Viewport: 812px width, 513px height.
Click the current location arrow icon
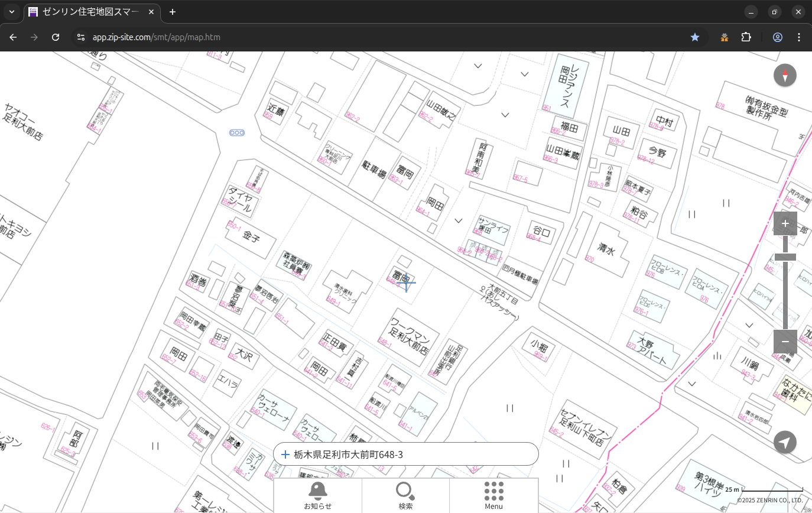(x=785, y=442)
